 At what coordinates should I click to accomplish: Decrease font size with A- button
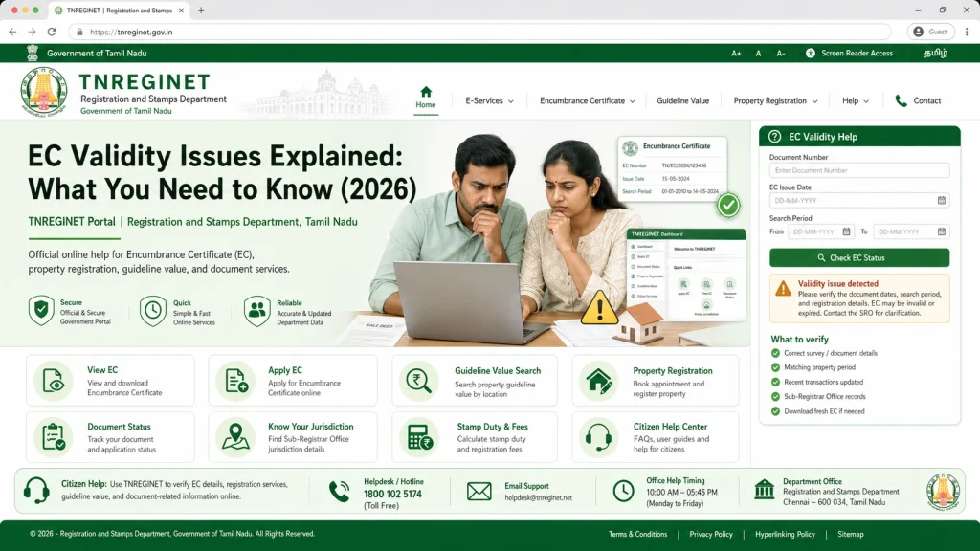(x=781, y=54)
